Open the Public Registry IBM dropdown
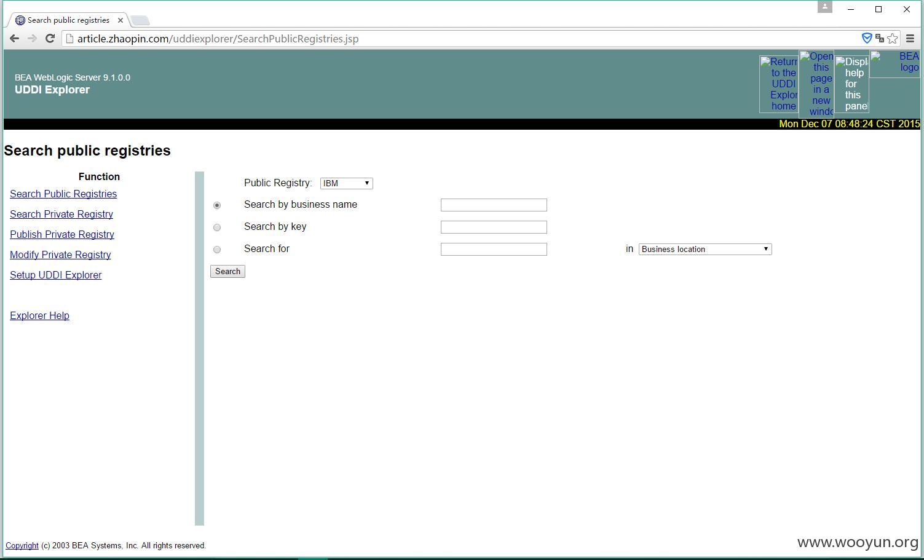Screen dimensions: 924x560 click(x=347, y=183)
